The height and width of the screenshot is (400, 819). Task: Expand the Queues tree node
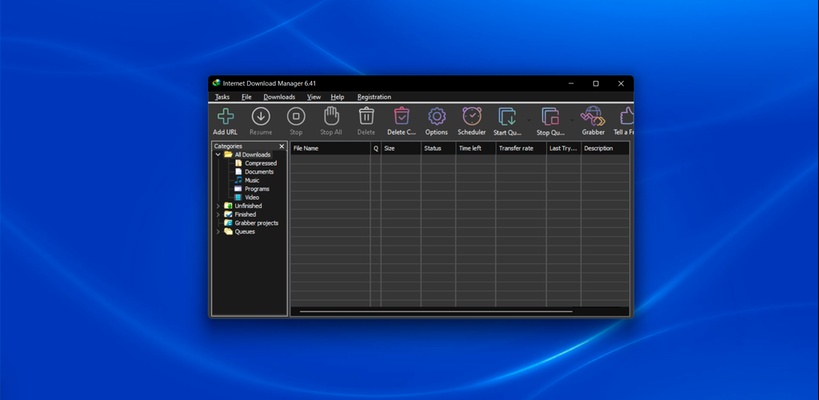218,231
